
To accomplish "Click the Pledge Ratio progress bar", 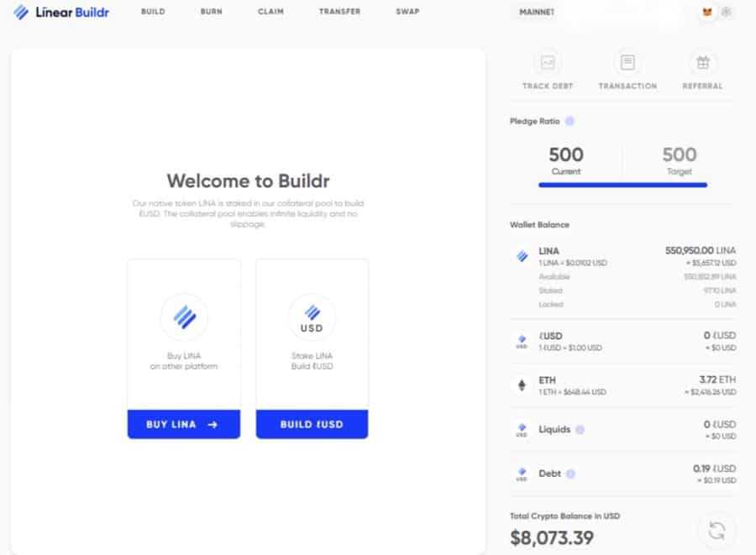I will point(622,185).
